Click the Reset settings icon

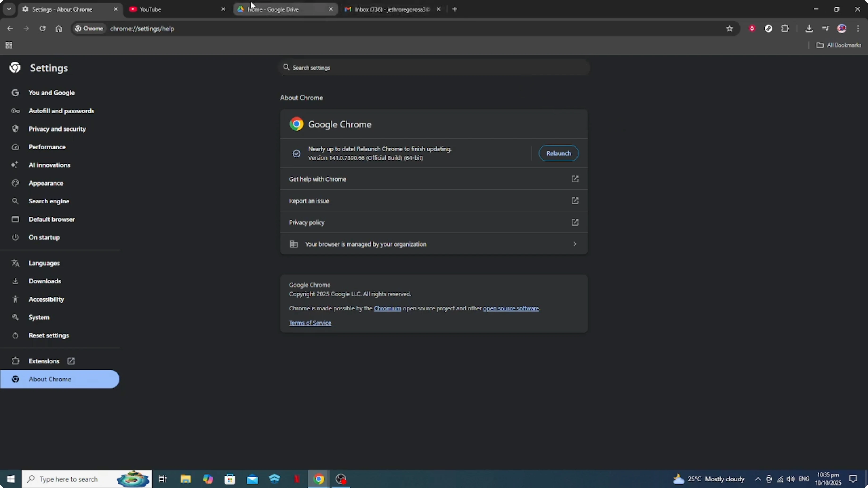point(15,335)
